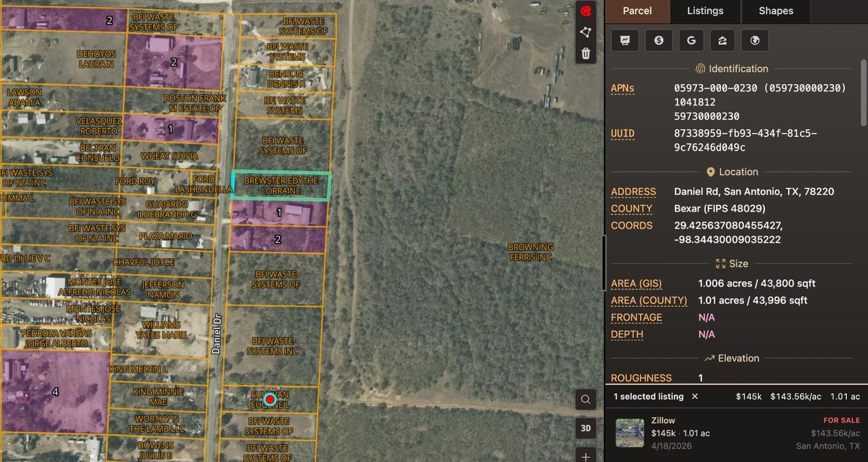Screen dimensions: 868x462
Task: Toggle the 3D map view
Action: (586, 428)
